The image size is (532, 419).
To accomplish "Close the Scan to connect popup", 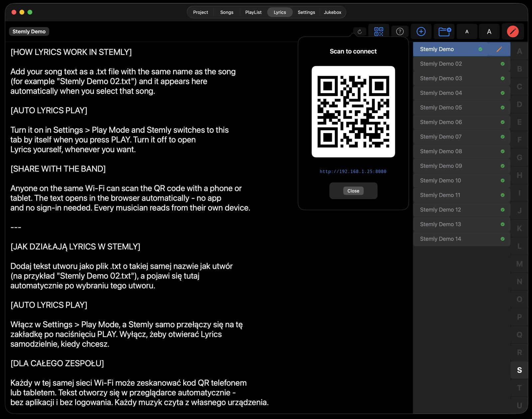I will (353, 191).
